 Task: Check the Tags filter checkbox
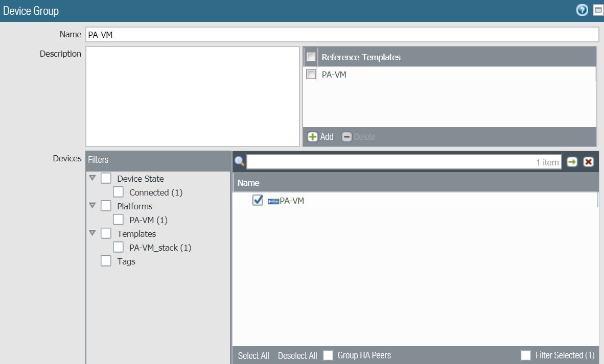click(106, 261)
